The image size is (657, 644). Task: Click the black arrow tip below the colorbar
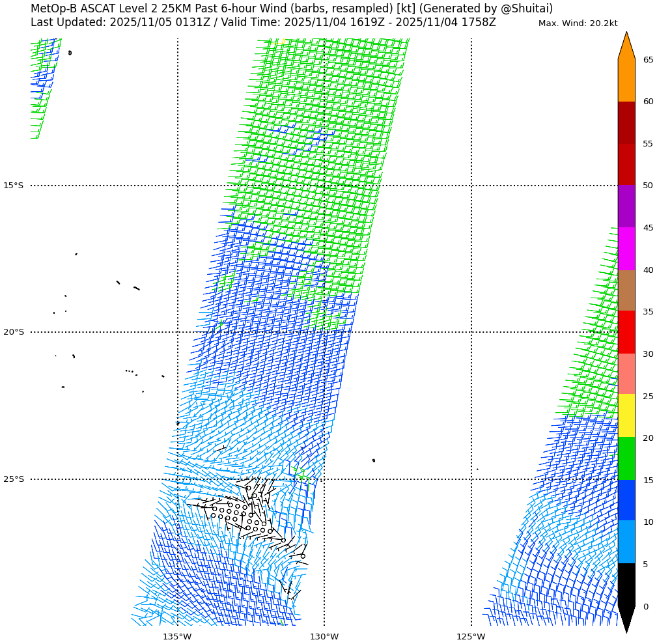626,619
